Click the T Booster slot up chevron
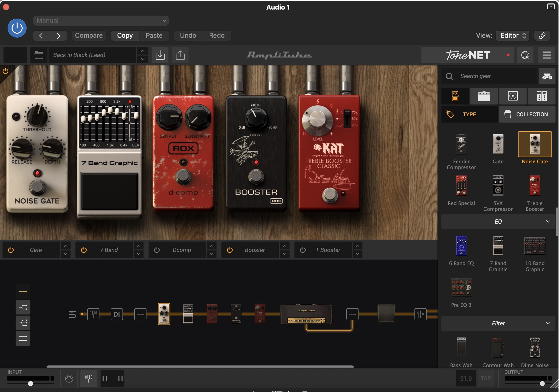The image size is (559, 392). click(x=358, y=246)
